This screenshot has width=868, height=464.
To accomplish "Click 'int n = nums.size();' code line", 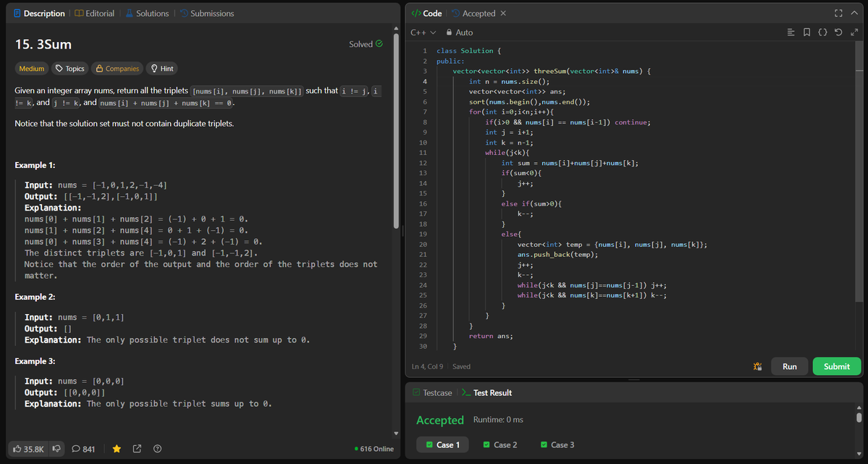I will pyautogui.click(x=509, y=81).
